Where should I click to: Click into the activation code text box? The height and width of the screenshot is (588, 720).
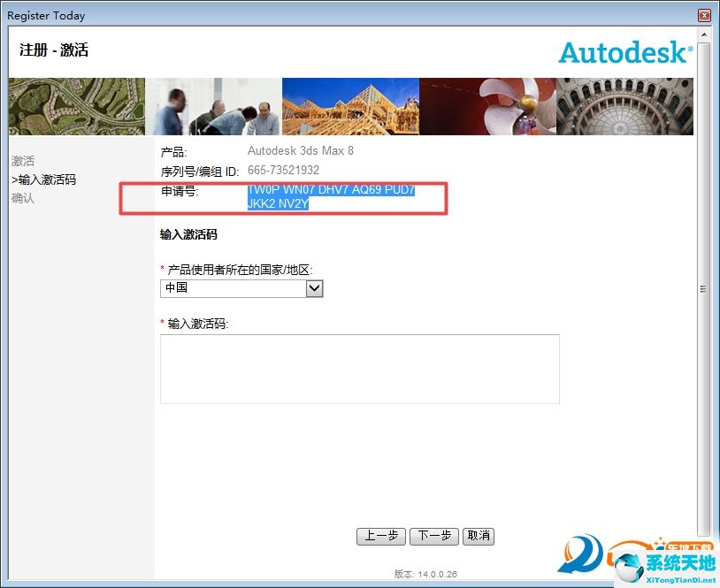pos(359,369)
